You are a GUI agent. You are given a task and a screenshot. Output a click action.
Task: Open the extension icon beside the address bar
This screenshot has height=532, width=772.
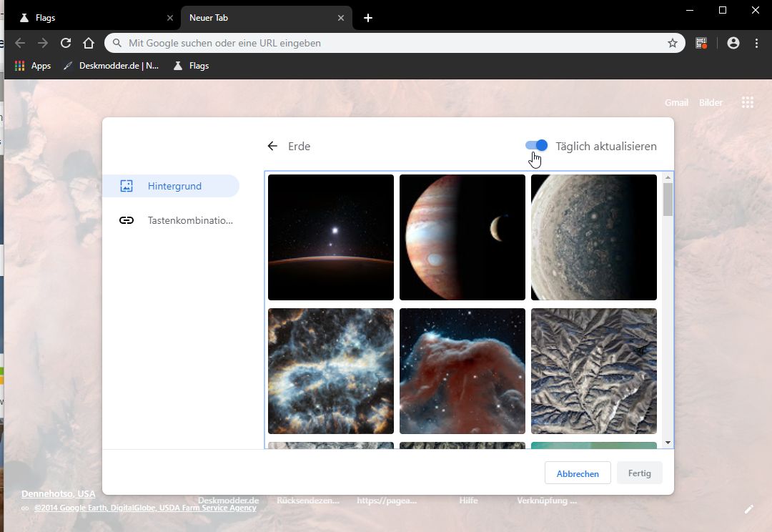tap(701, 44)
